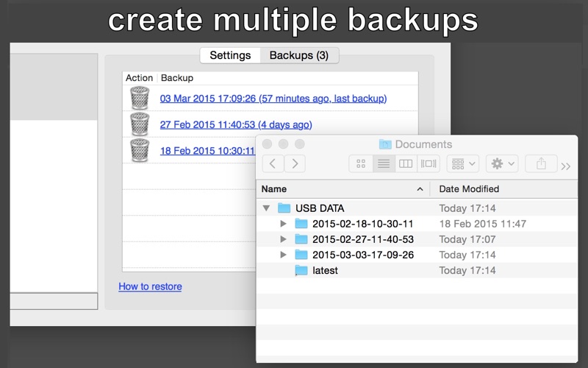The height and width of the screenshot is (368, 588).
Task: Delete the 03 Mar 2015 backup via trash icon
Action: [x=140, y=98]
